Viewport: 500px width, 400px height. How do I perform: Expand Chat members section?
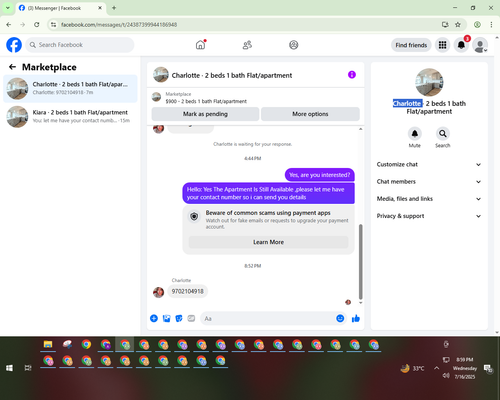(x=429, y=182)
